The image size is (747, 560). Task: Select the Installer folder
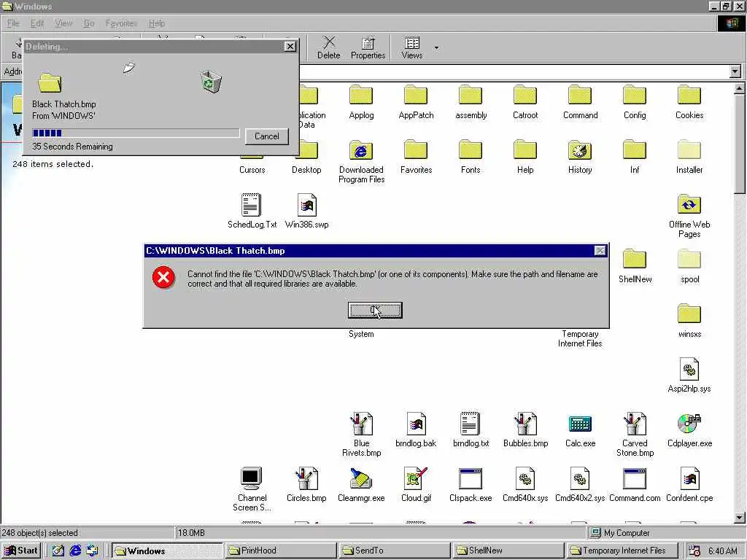point(689,157)
